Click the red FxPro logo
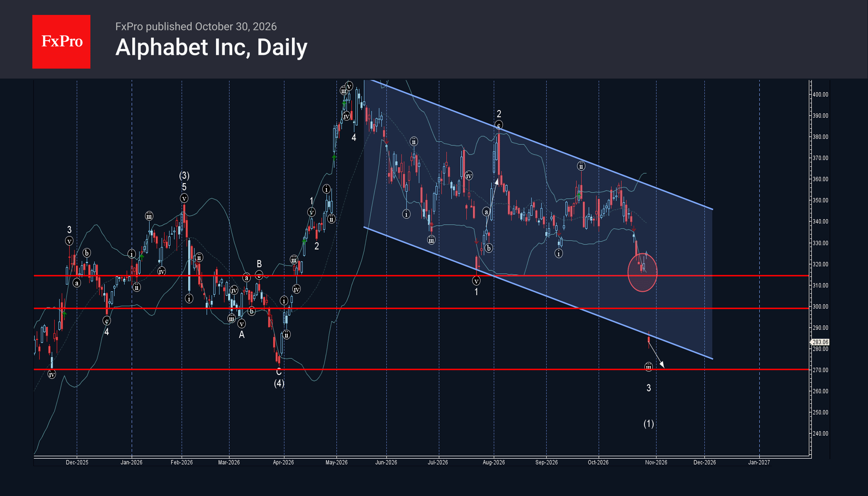This screenshot has width=868, height=496. point(61,41)
